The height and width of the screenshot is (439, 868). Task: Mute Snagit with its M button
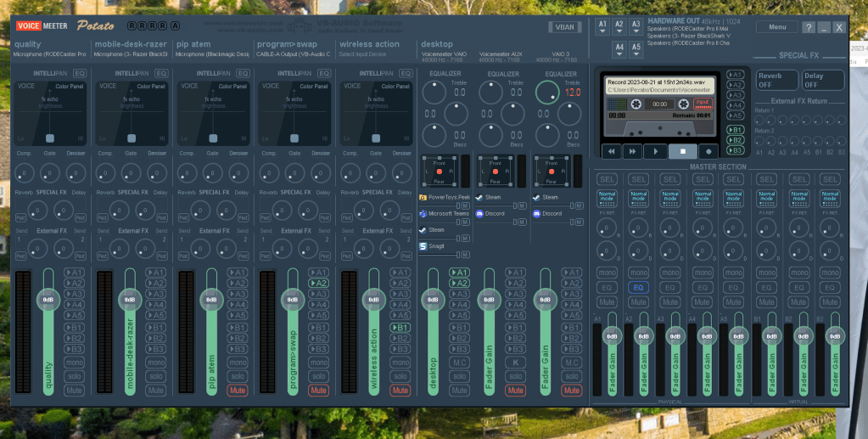coord(466,255)
